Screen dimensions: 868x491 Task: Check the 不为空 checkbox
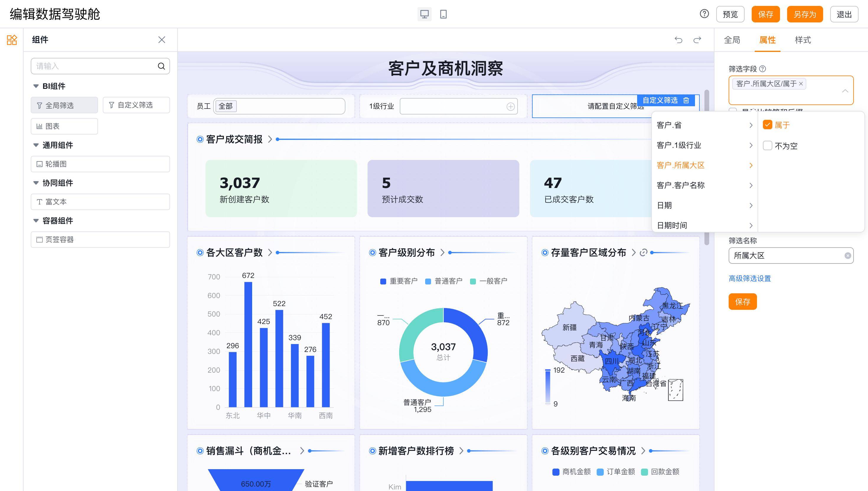767,146
